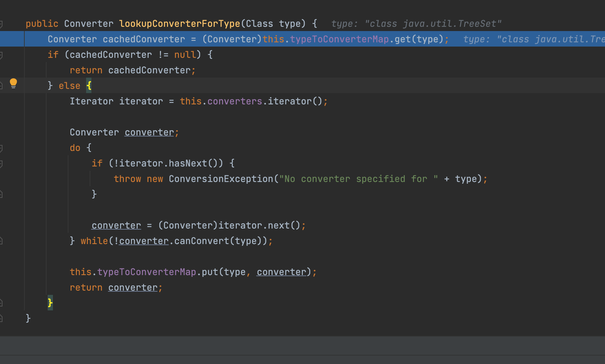
Task: Collapse the 'if (!iterator.hasNext())' fold marker
Action: (1, 164)
